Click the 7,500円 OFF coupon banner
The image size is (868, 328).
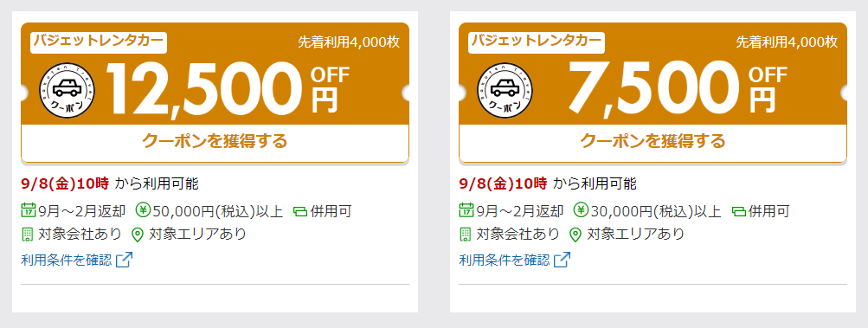pos(653,74)
